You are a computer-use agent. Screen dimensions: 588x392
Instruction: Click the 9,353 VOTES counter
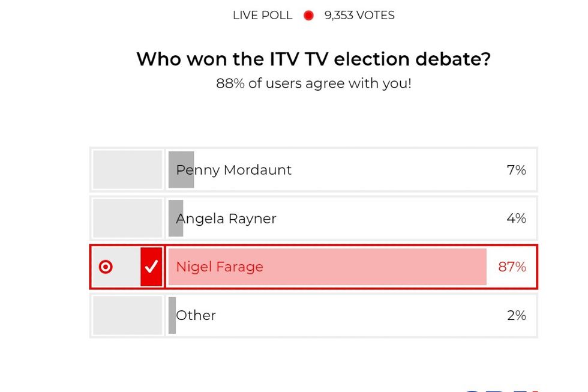click(359, 16)
